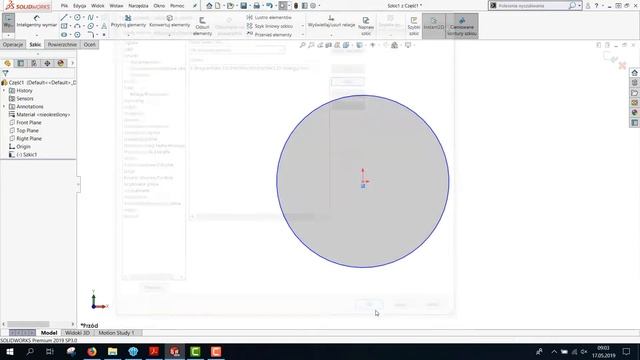
Task: Open the Widok menu
Action: point(98,6)
